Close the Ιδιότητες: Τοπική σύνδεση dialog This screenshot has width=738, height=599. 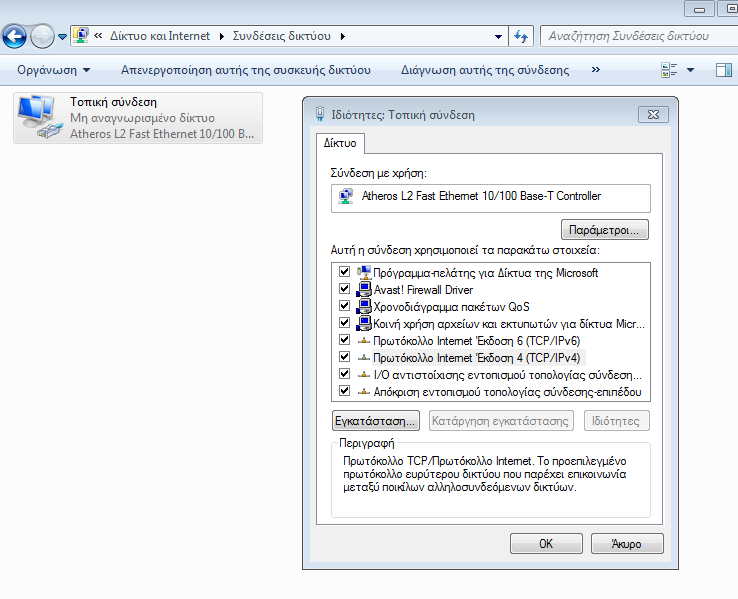click(x=653, y=114)
